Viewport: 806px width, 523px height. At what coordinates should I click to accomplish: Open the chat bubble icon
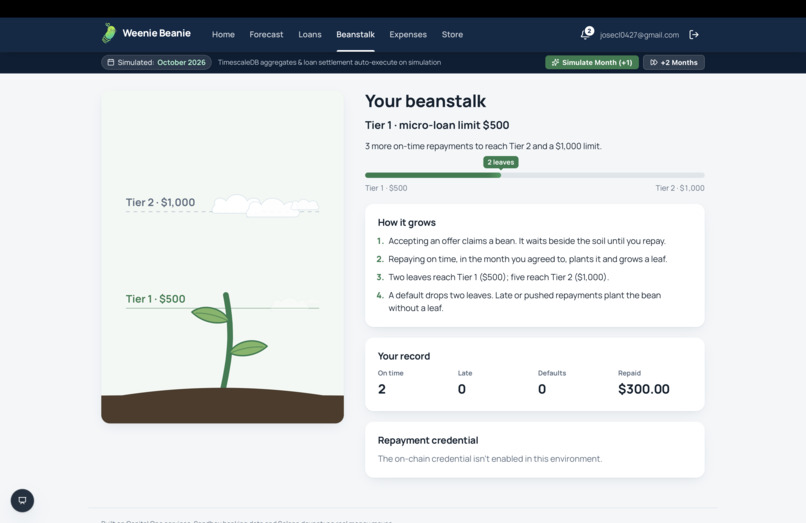[22, 500]
